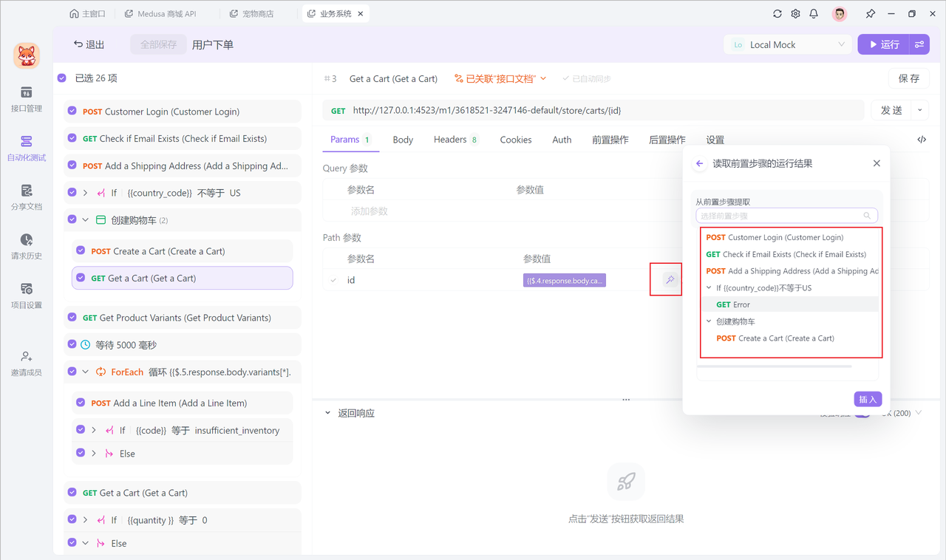Open the Local Mock environment dropdown

(x=788, y=44)
